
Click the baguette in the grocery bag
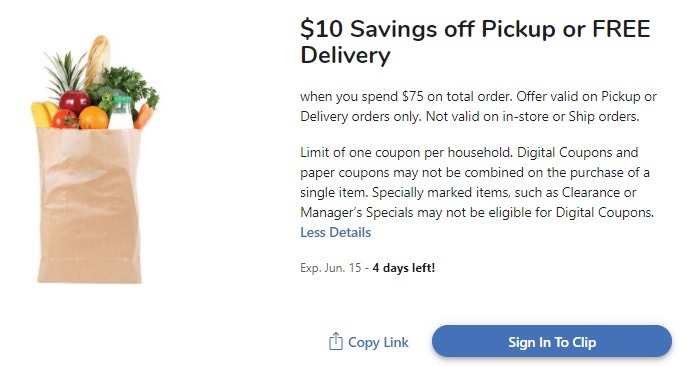pos(97,59)
